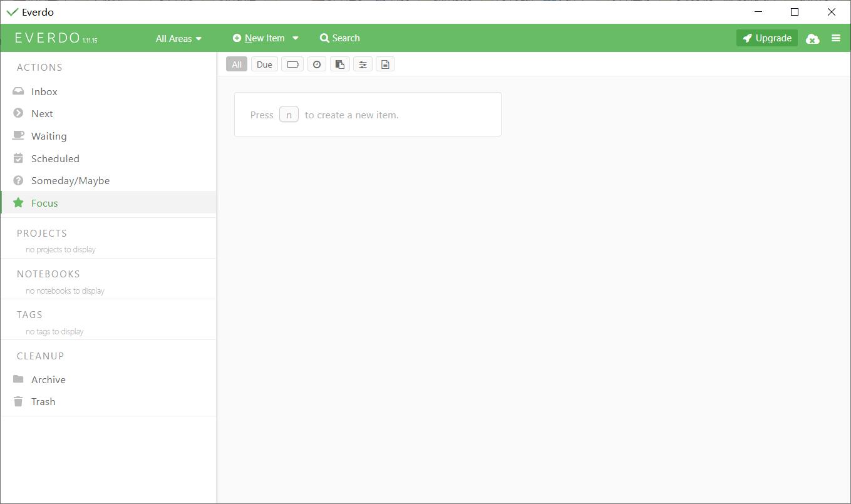Click the EVERDO logo text
851x504 pixels.
(x=48, y=38)
